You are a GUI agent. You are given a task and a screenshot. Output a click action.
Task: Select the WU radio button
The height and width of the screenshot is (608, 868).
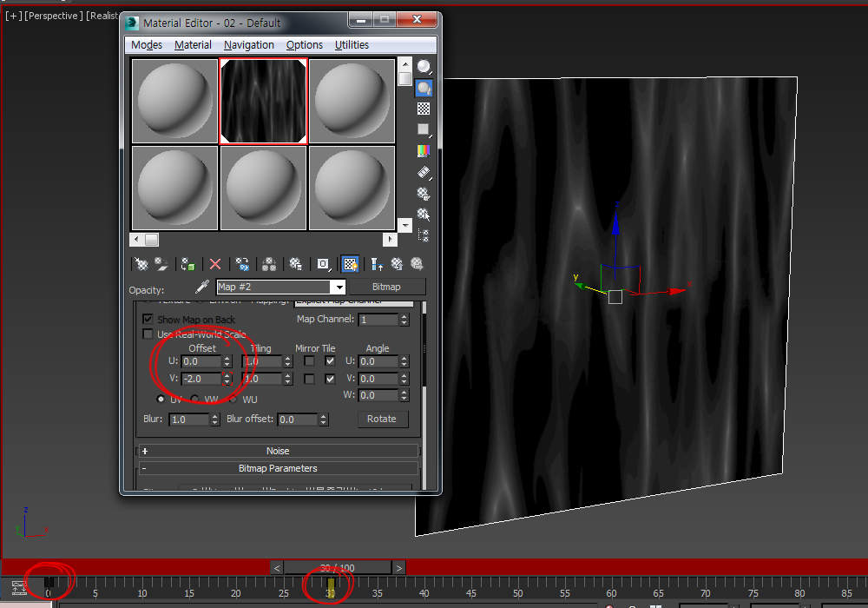click(x=233, y=399)
